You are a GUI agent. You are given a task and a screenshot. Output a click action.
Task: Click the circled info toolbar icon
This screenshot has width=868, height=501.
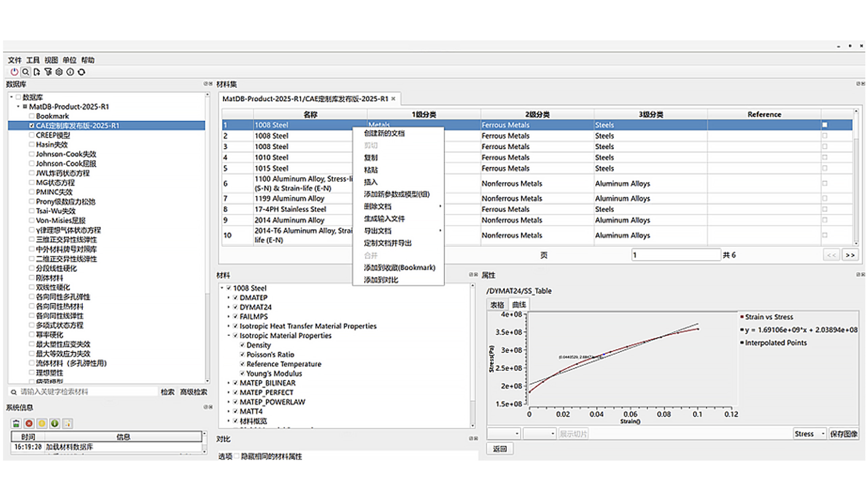coord(70,72)
